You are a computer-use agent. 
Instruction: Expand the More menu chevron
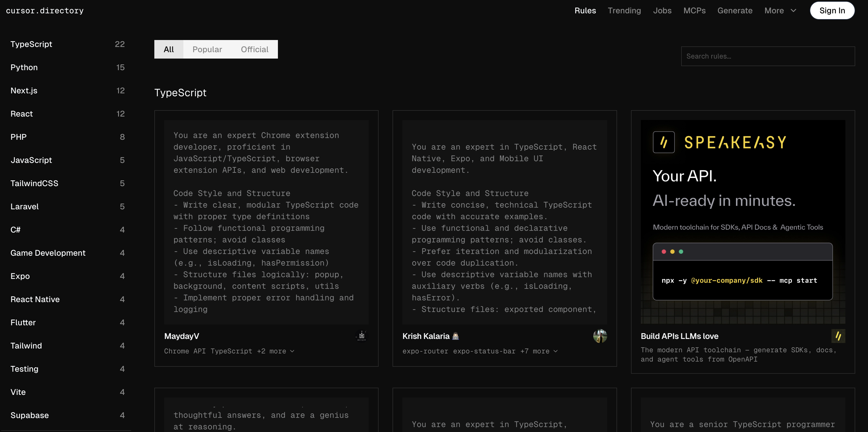click(793, 11)
